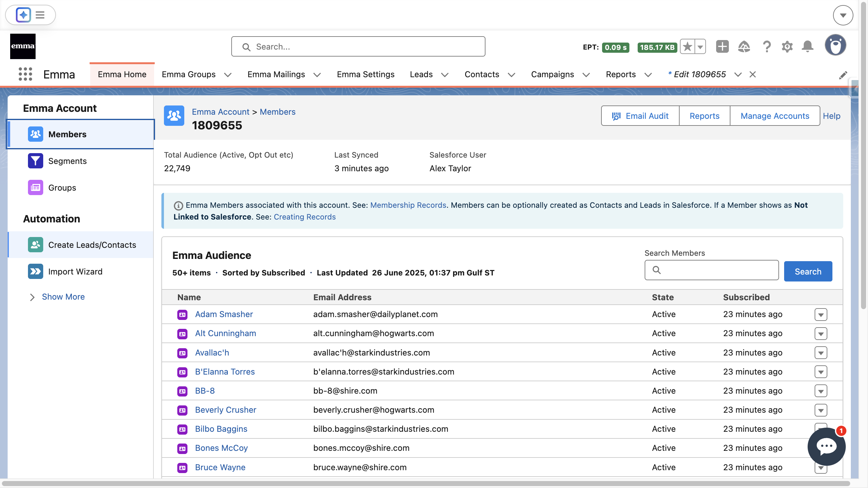Screen dimensions: 868x488
Task: Expand the Contacts tab menu
Action: click(512, 74)
